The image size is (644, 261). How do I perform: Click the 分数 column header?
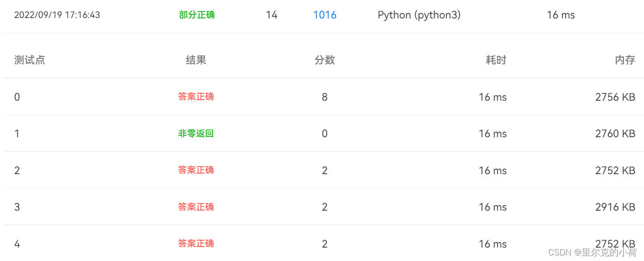coord(325,60)
